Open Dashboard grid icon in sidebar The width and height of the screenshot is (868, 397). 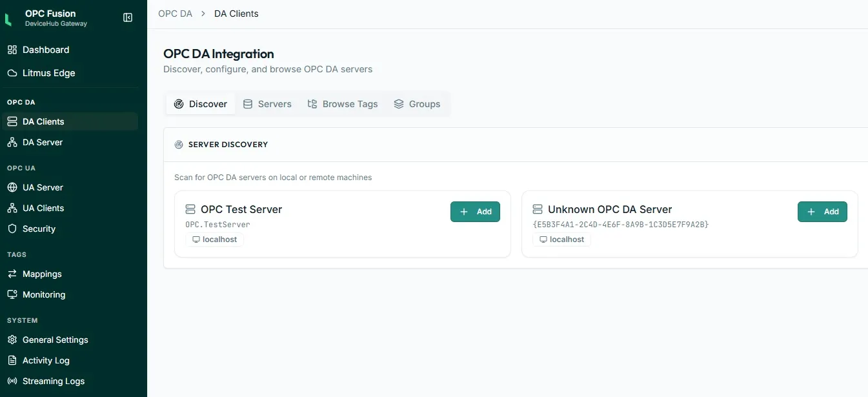pyautogui.click(x=12, y=50)
